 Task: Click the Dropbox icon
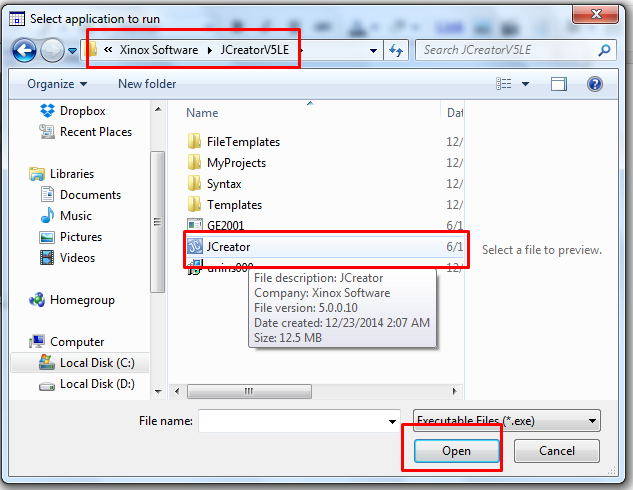point(47,111)
